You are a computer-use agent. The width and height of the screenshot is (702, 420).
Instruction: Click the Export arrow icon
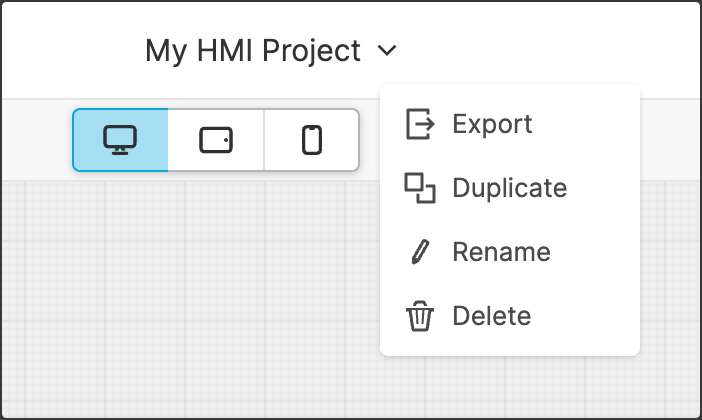420,124
